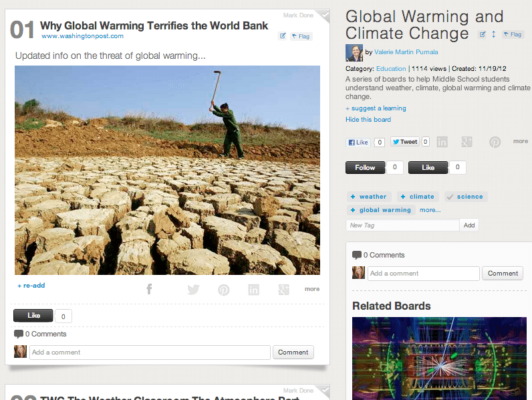
Task: Share learning 01 on Google Plus icon
Action: [x=283, y=290]
